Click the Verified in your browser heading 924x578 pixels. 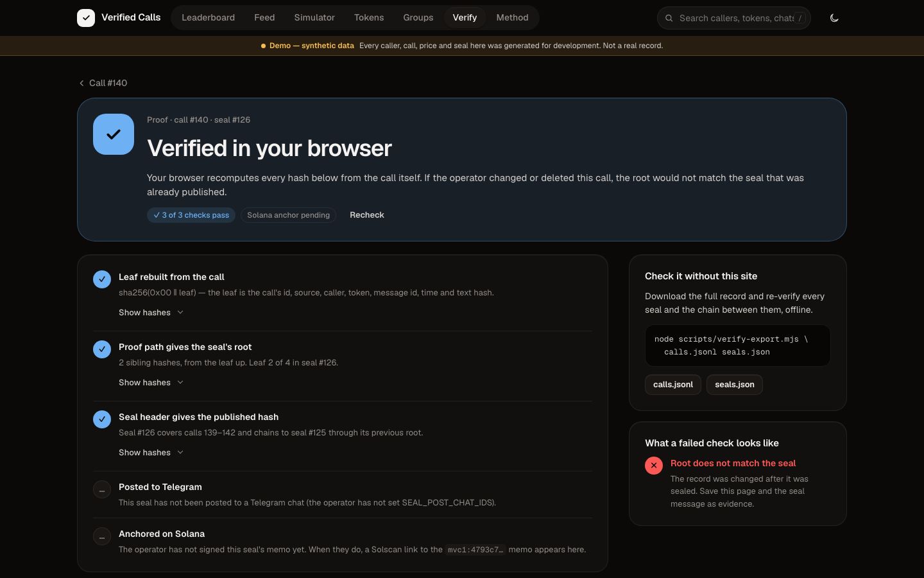(269, 148)
